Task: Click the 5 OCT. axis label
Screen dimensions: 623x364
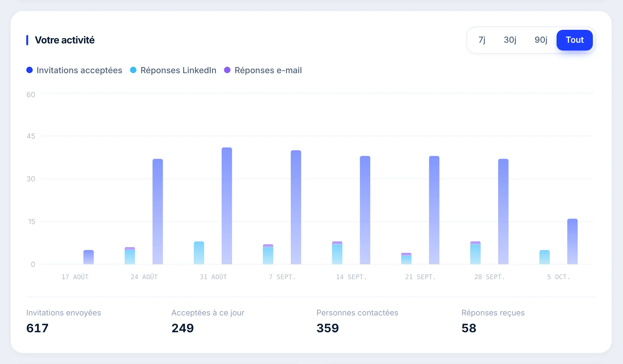Action: coord(558,277)
